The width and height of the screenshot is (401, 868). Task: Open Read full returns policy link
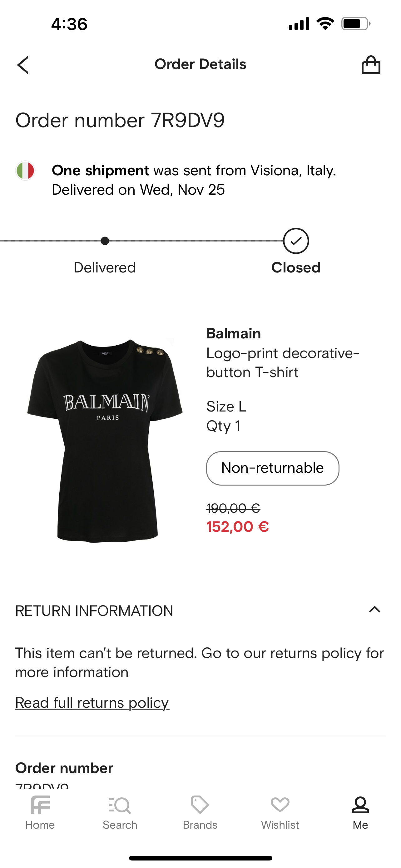92,702
